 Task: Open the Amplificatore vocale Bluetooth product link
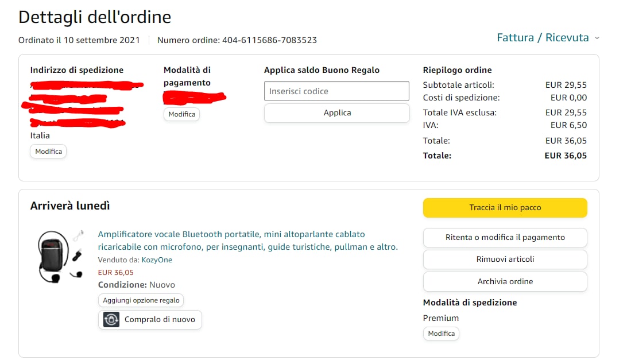[247, 241]
